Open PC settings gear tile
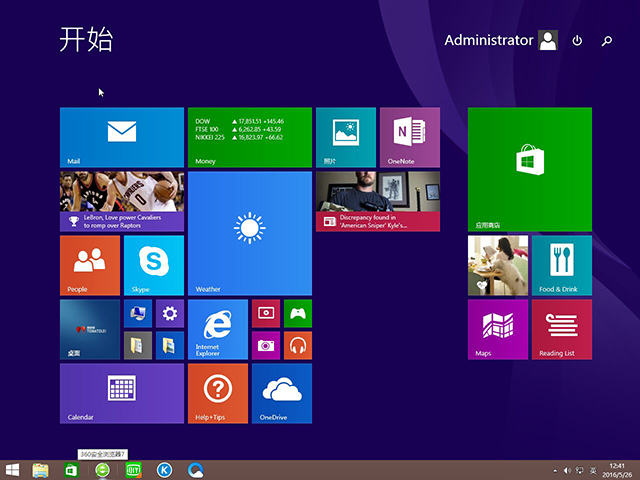 click(x=170, y=313)
